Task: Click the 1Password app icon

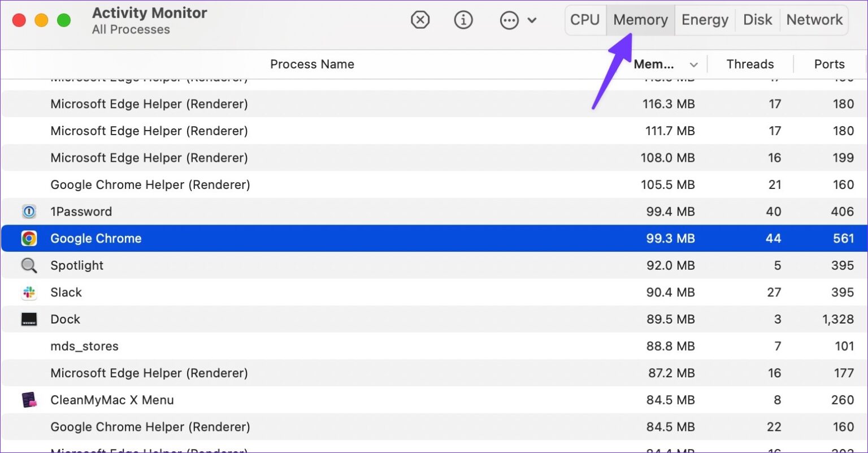Action: tap(29, 212)
